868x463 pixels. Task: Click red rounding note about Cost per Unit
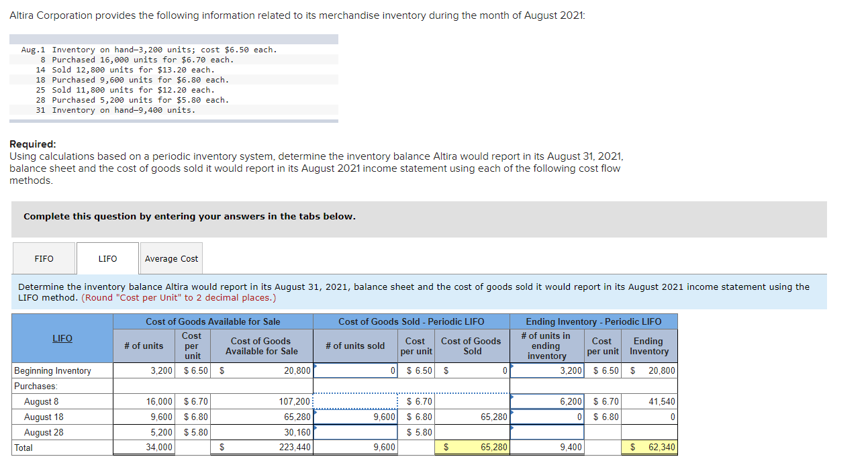[179, 297]
